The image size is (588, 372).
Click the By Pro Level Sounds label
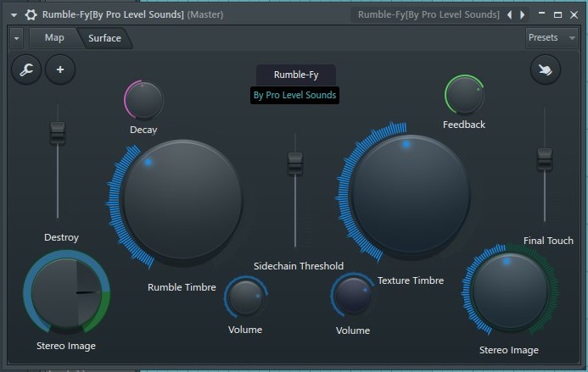(294, 95)
